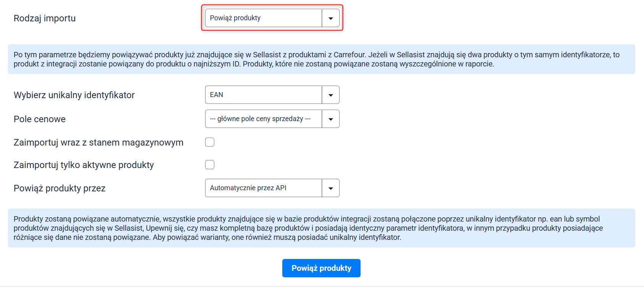The width and height of the screenshot is (644, 288).
Task: Open 'główne pole ceny sprzedaży' price dropdown
Action: pyautogui.click(x=264, y=119)
